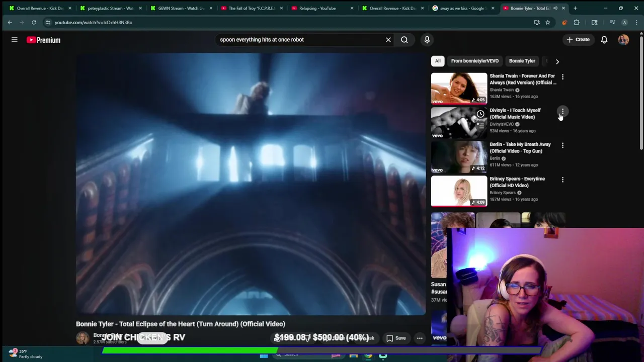Open the account avatar menu
Viewport: 644px width, 362px height.
[623, 40]
